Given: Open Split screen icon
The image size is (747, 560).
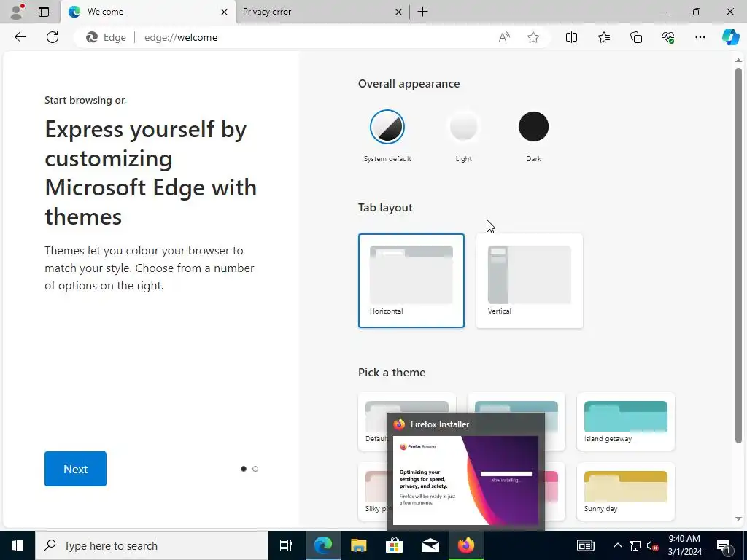Looking at the screenshot, I should (x=571, y=37).
